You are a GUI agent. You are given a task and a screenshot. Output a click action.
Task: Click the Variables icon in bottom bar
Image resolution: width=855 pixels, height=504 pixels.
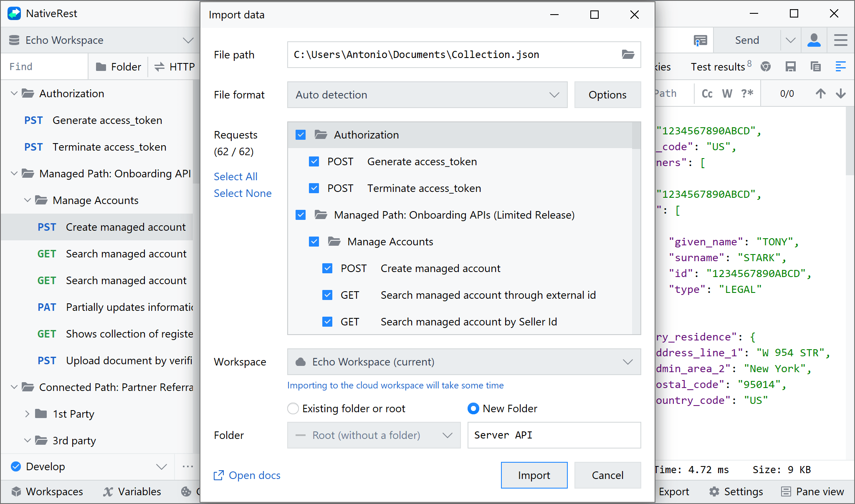pyautogui.click(x=108, y=491)
